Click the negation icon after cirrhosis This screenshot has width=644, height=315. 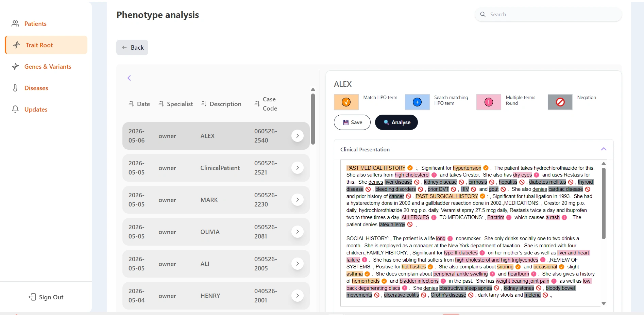pos(491,182)
